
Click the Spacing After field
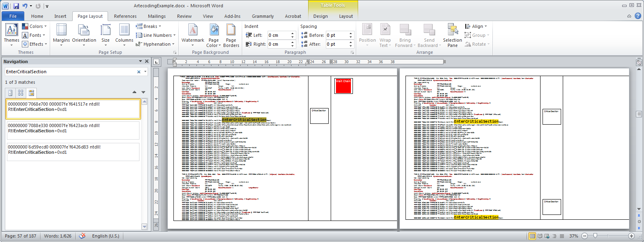tap(337, 44)
